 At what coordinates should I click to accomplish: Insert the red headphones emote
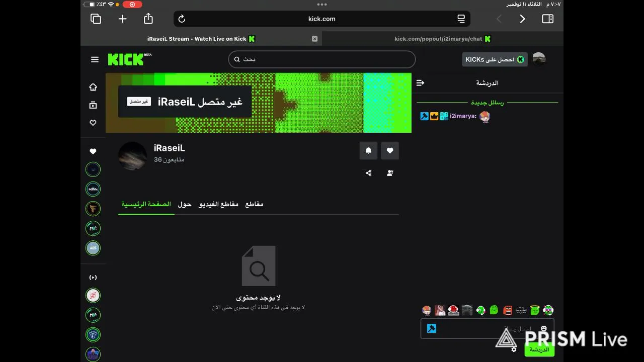click(x=453, y=310)
